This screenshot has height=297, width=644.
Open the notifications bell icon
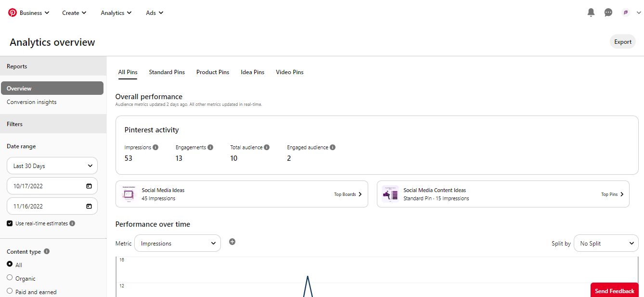591,13
